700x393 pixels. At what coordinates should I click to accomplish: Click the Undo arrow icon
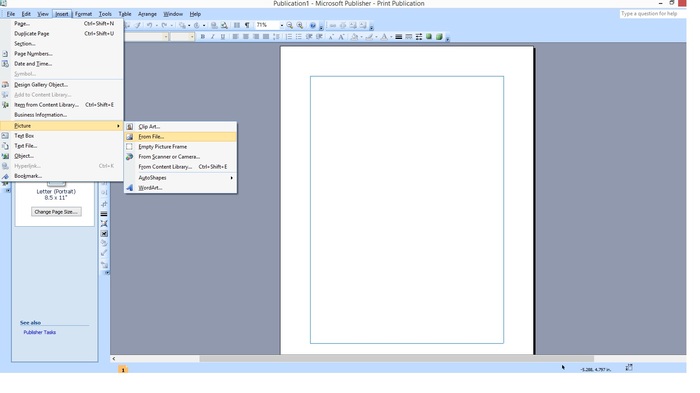pyautogui.click(x=150, y=25)
